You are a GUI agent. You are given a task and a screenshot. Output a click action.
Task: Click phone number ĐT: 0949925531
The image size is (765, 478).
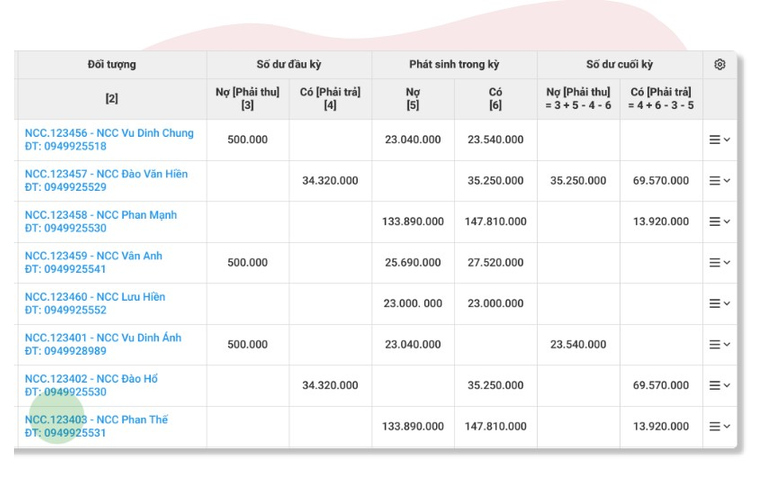pos(65,433)
